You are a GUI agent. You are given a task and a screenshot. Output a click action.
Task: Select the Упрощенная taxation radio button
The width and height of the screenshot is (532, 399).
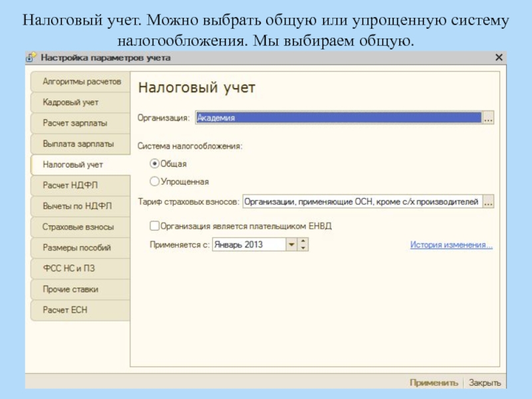tap(154, 181)
